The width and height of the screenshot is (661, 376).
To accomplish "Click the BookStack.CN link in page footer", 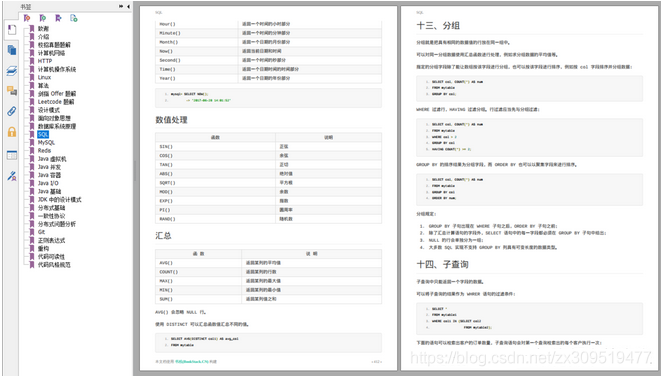I will pyautogui.click(x=191, y=362).
